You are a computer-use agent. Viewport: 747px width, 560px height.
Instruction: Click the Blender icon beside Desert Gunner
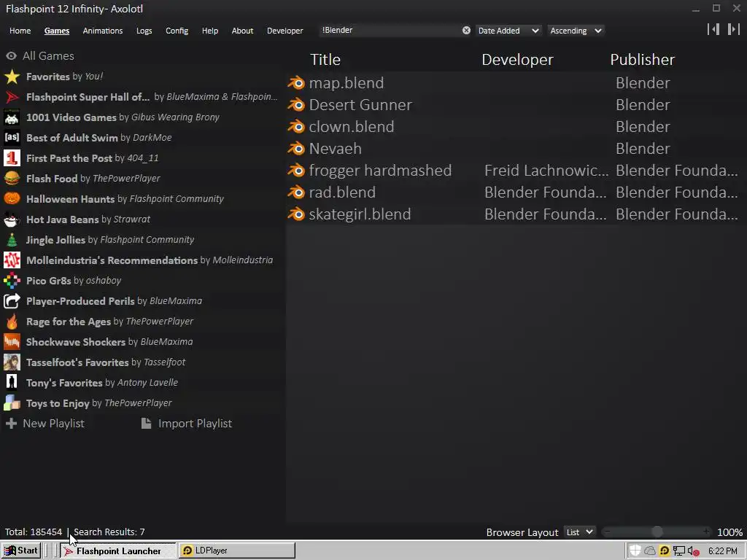tap(296, 105)
